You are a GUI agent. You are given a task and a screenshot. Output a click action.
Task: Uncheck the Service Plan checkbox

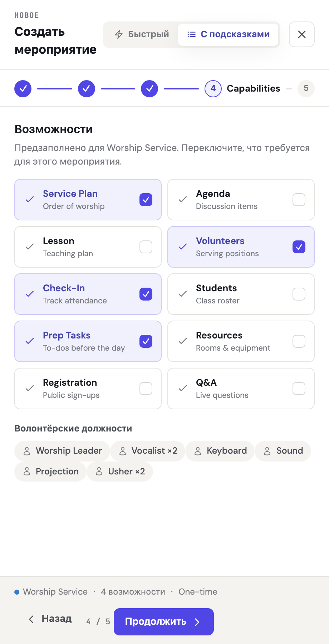pyautogui.click(x=146, y=200)
